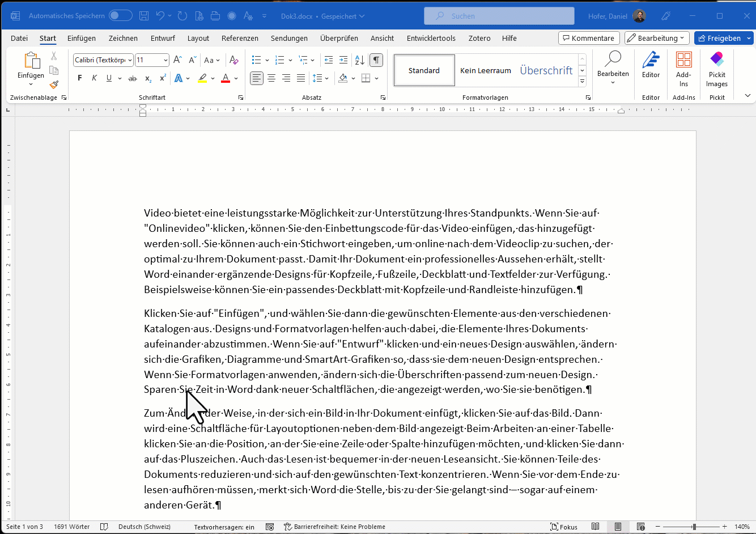Screen dimensions: 756x534
Task: Open the Einfügen ribbon tab
Action: point(82,38)
